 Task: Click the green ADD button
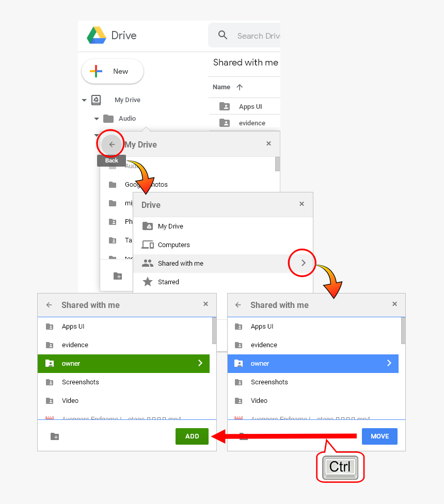[x=192, y=436]
